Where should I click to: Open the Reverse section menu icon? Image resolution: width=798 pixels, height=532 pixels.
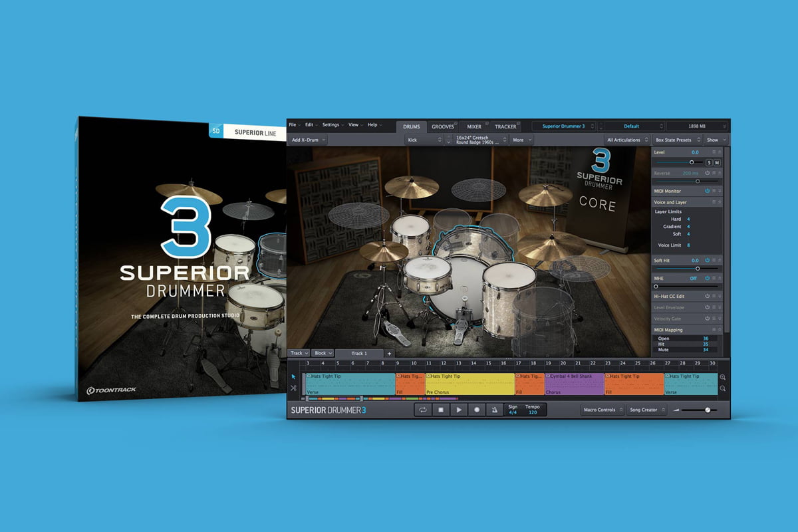714,173
